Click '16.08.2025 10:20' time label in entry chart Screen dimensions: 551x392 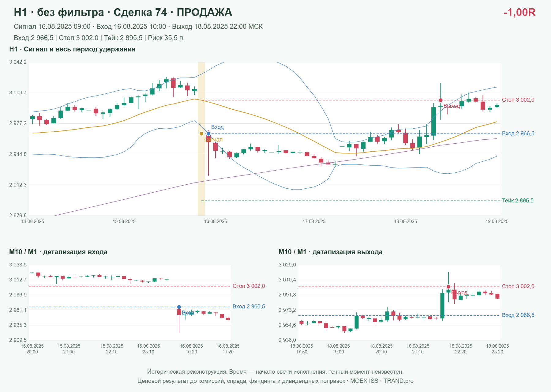click(191, 349)
